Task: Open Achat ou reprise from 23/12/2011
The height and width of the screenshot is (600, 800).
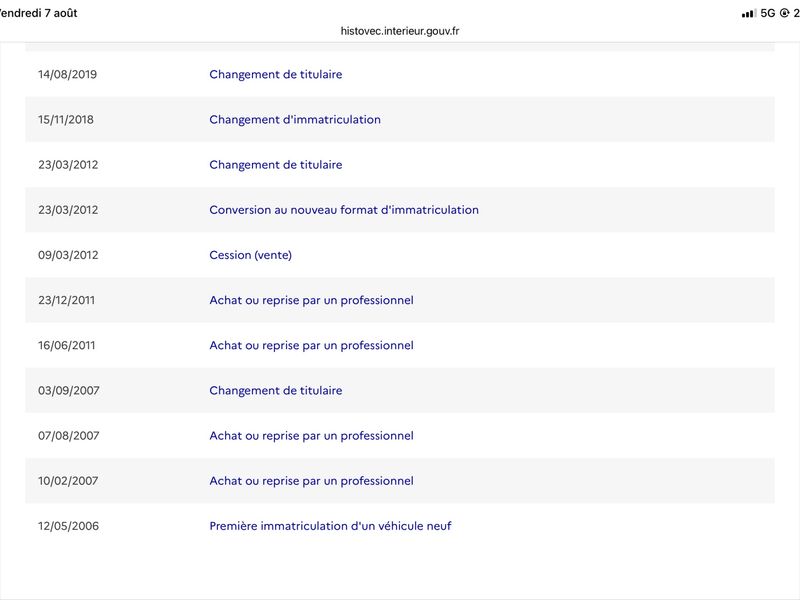Action: pos(311,300)
